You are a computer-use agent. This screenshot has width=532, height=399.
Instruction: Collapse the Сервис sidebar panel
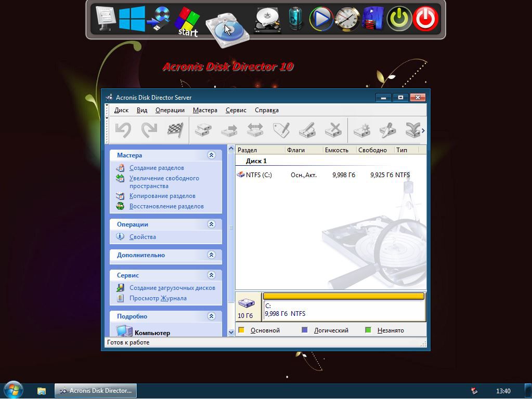pyautogui.click(x=211, y=275)
